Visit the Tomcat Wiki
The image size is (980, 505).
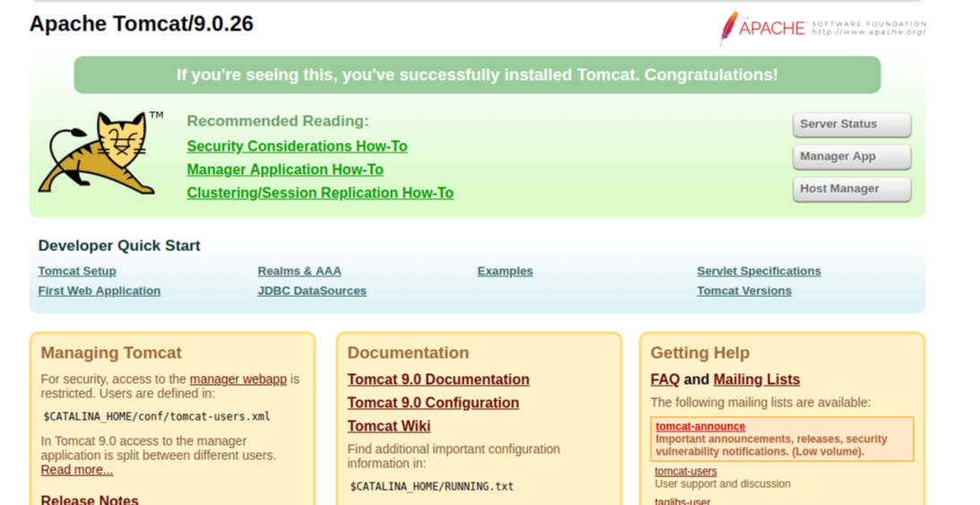pos(389,426)
